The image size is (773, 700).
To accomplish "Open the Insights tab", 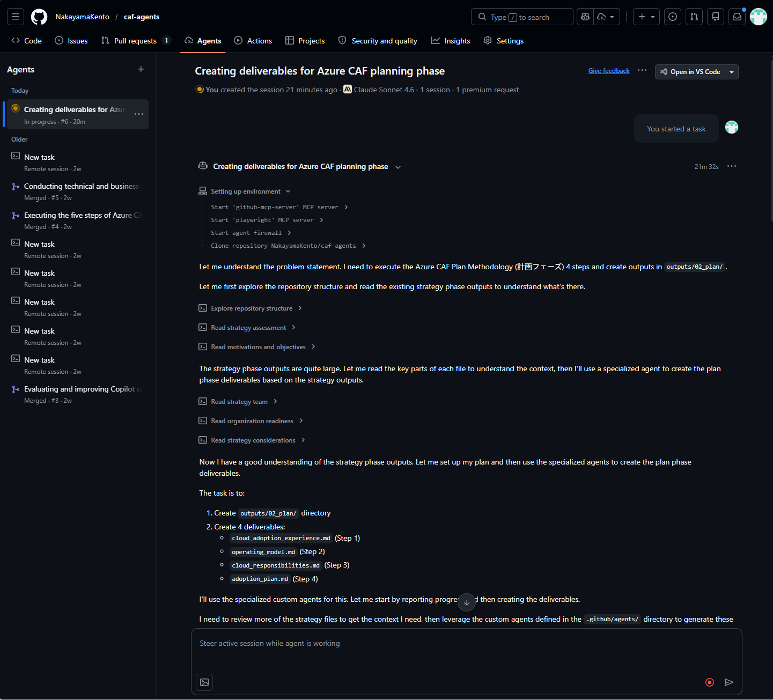I will point(451,41).
